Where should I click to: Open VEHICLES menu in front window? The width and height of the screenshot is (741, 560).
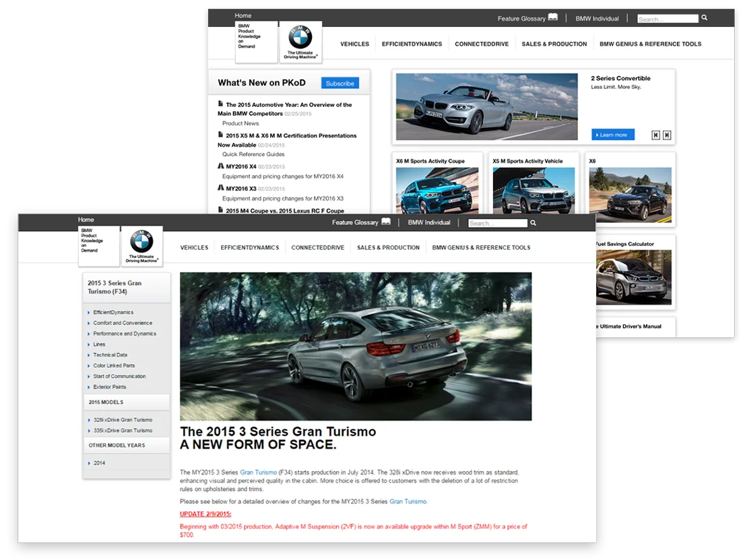194,248
